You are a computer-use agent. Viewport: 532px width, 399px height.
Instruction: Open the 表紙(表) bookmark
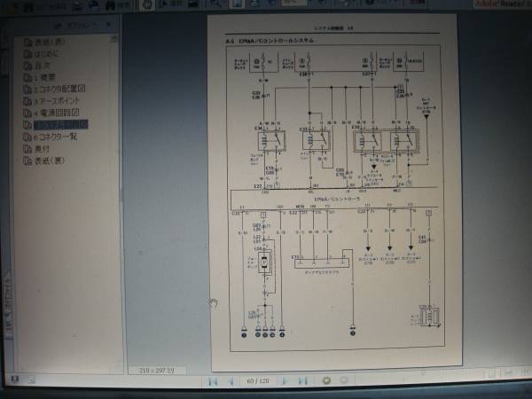[x=49, y=42]
